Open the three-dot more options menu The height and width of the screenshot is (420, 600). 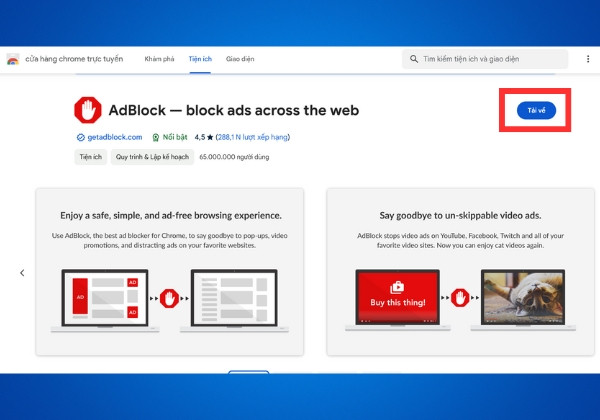pos(588,59)
